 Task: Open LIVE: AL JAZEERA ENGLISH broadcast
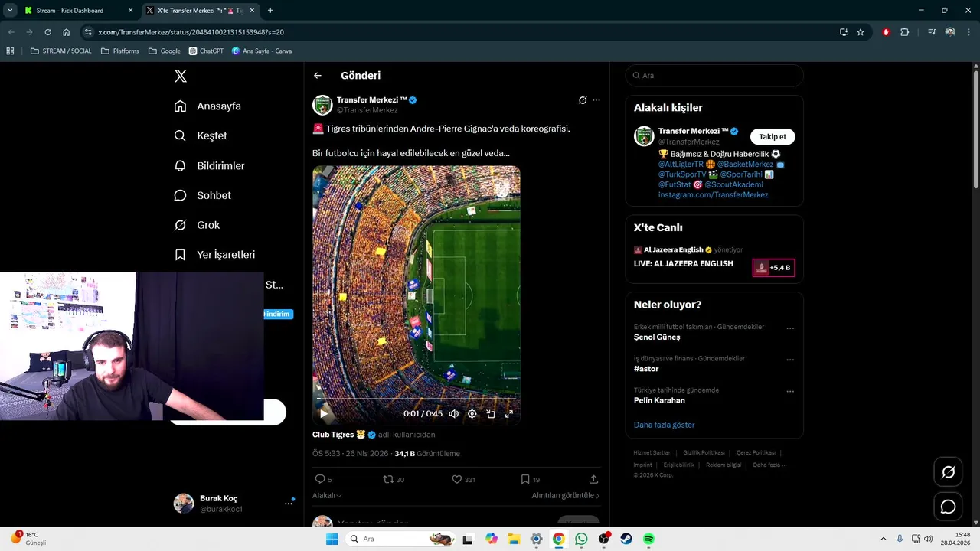click(683, 264)
